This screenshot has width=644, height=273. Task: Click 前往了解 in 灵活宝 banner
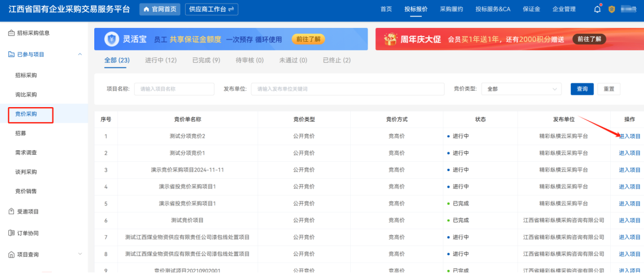(x=308, y=40)
